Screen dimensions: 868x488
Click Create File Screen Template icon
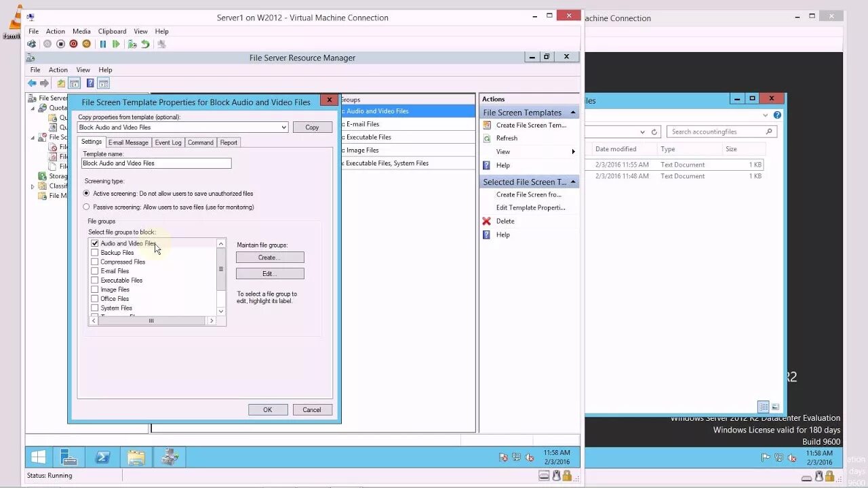486,125
